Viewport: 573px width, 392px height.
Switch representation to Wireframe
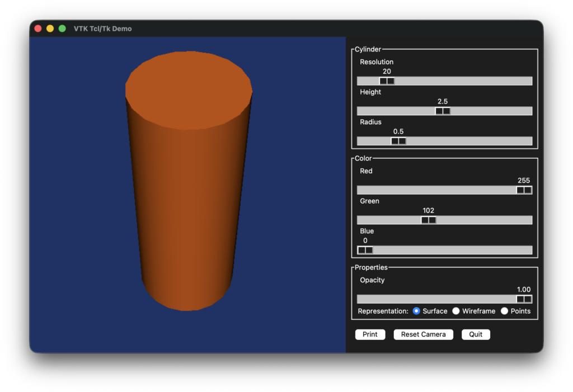pos(456,311)
